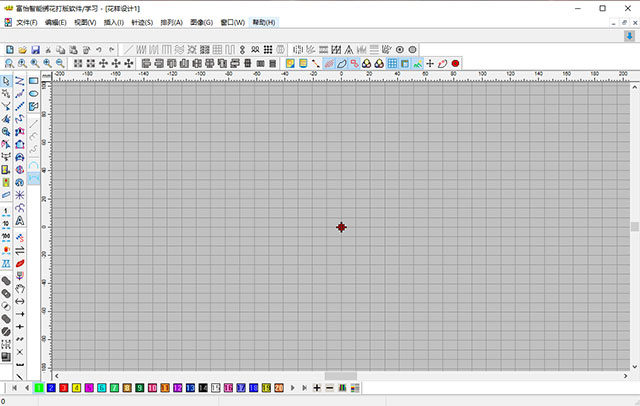Select the hand pan tool

[x=20, y=289]
